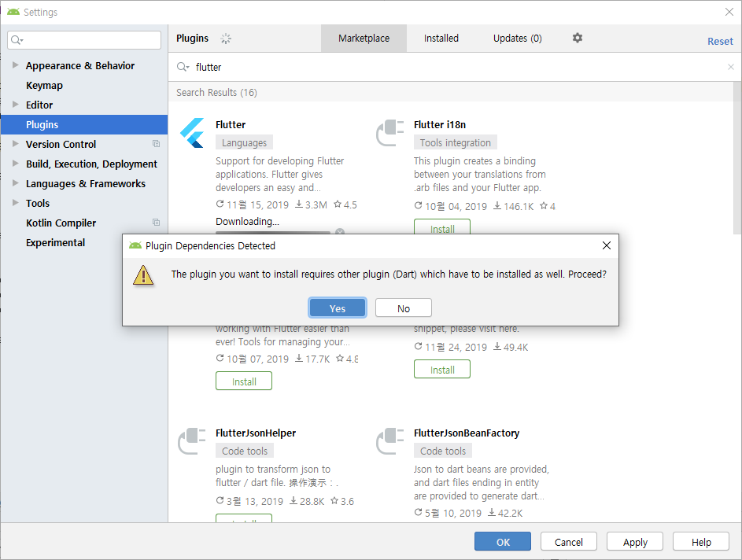
Task: Click the Android icon in Settings title
Action: 13,12
